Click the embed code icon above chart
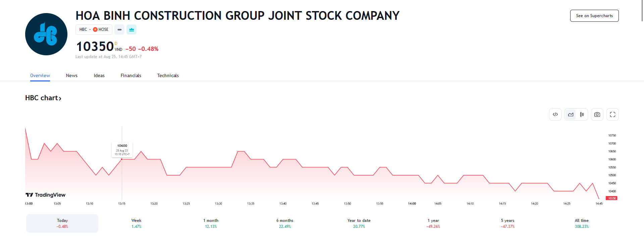Image resolution: width=644 pixels, height=245 pixels. (555, 115)
